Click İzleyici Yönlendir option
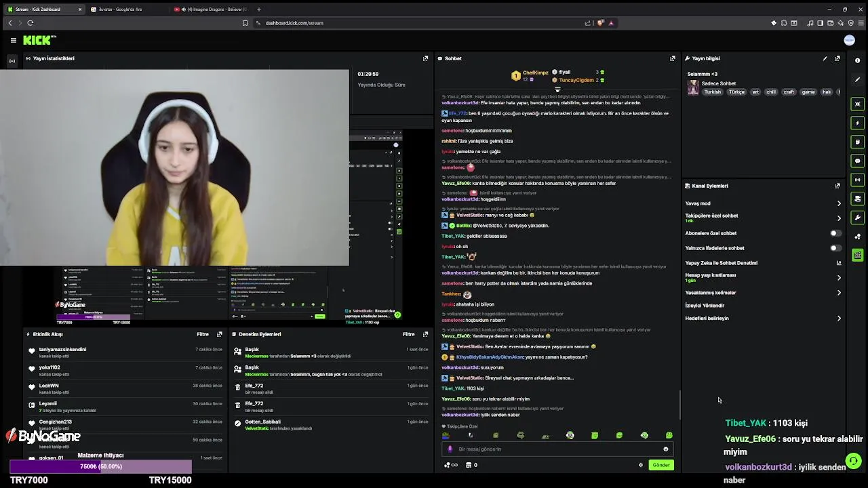Image resolution: width=868 pixels, height=488 pixels. (x=705, y=306)
